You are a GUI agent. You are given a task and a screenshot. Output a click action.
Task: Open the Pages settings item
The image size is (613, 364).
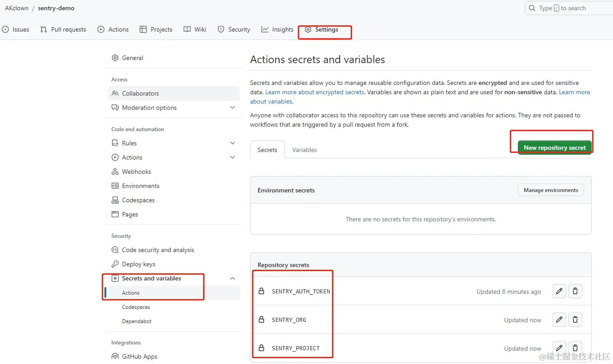(130, 214)
